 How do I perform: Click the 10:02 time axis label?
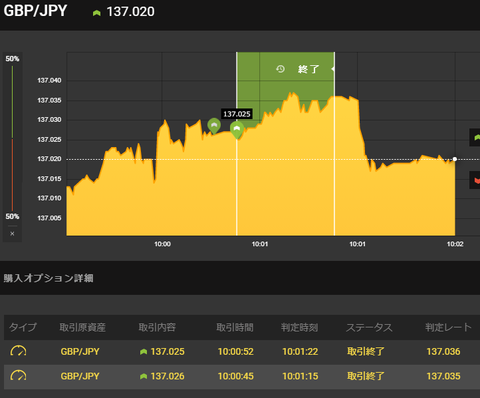click(455, 244)
